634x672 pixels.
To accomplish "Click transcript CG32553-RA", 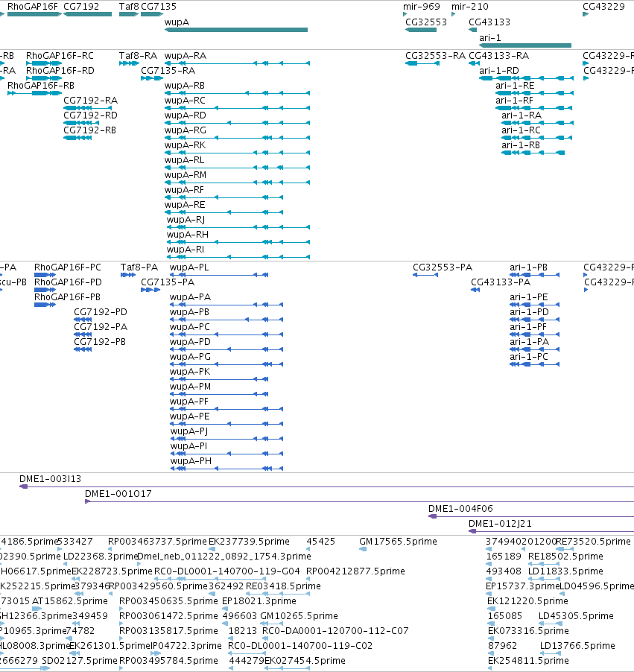I will click(x=436, y=56).
